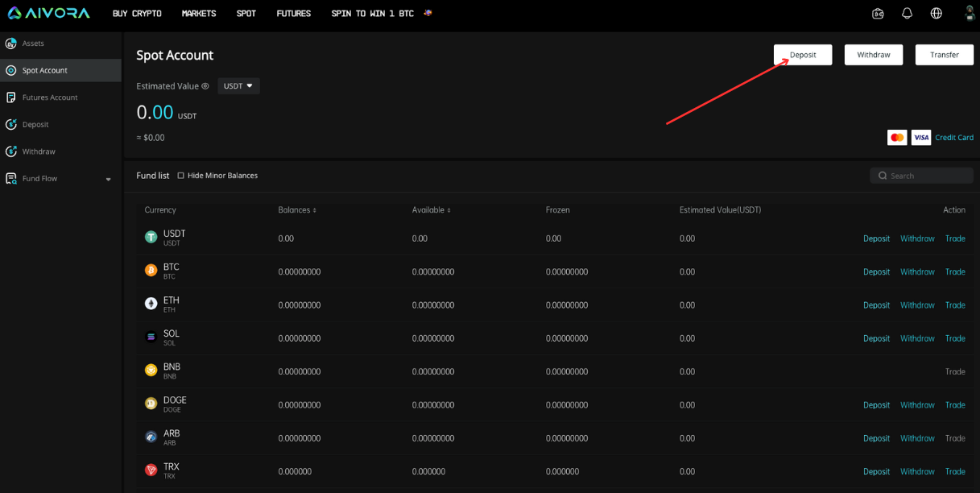Click the SOL coin icon
Viewport: 980px width, 493px height.
click(151, 337)
